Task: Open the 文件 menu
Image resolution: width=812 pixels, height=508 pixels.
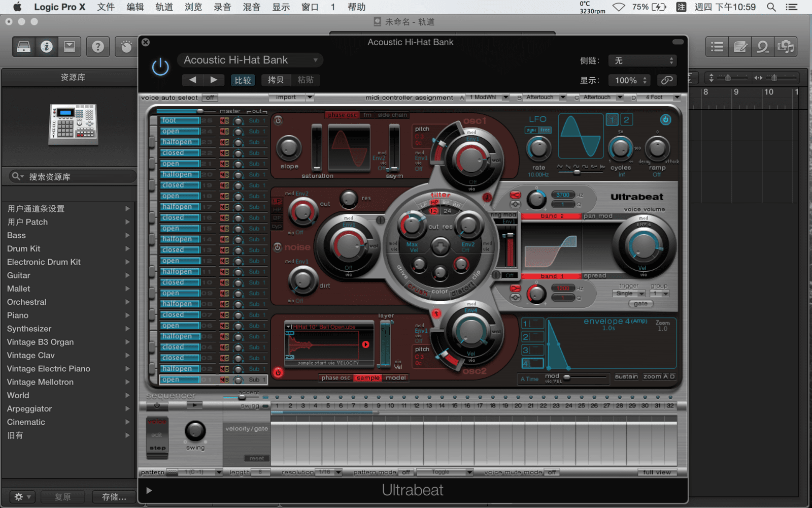Action: pos(106,7)
